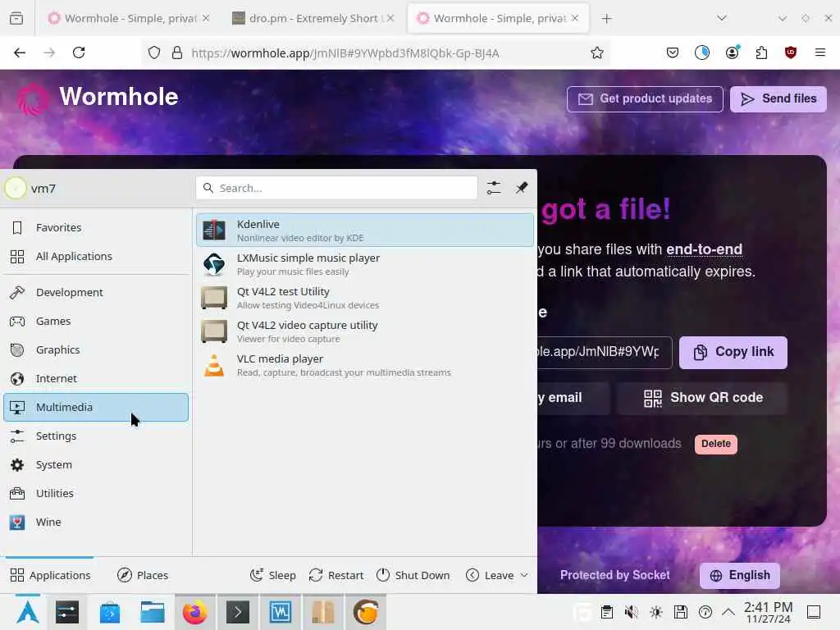The width and height of the screenshot is (840, 630).
Task: Open terminal from the taskbar
Action: coord(237,612)
